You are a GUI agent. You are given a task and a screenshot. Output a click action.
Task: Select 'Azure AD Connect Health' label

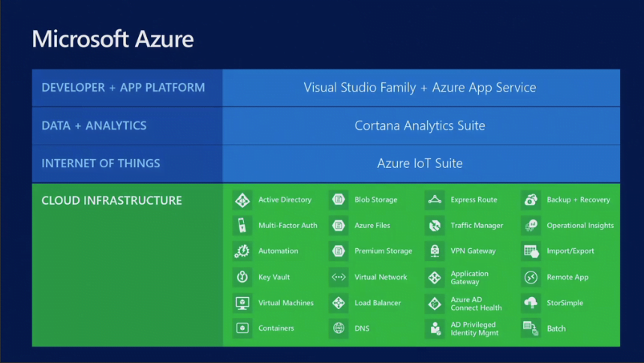click(x=476, y=304)
